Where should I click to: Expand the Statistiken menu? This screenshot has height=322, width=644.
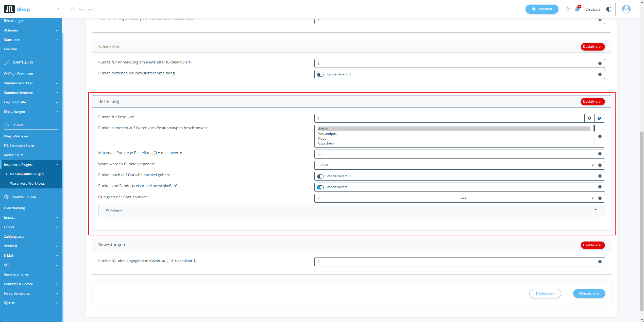point(31,40)
